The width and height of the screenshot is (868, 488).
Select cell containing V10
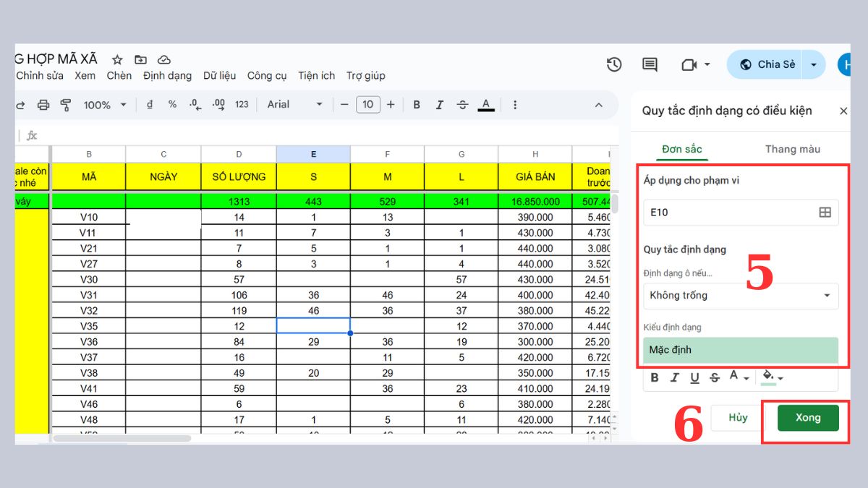coord(89,218)
